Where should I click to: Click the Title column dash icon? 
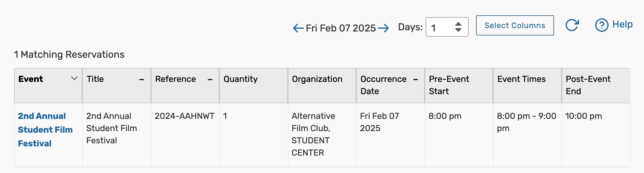[x=141, y=79]
